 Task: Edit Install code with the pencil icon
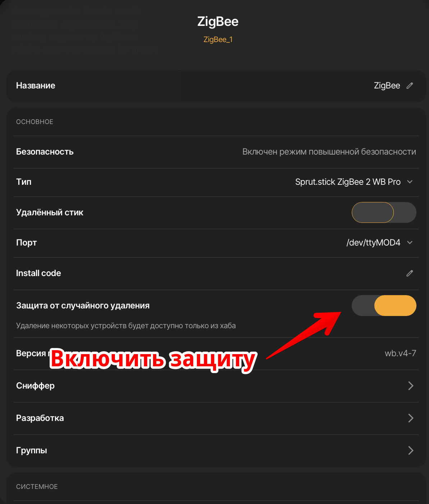click(x=410, y=273)
